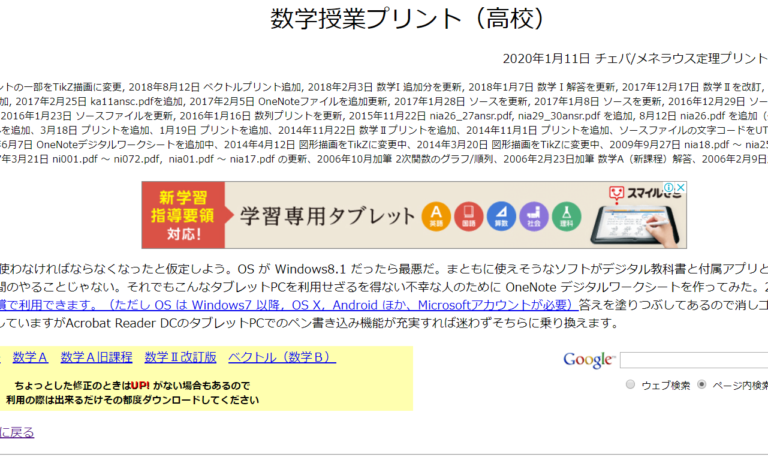Select the ウェブ検索 radio button

coord(630,385)
